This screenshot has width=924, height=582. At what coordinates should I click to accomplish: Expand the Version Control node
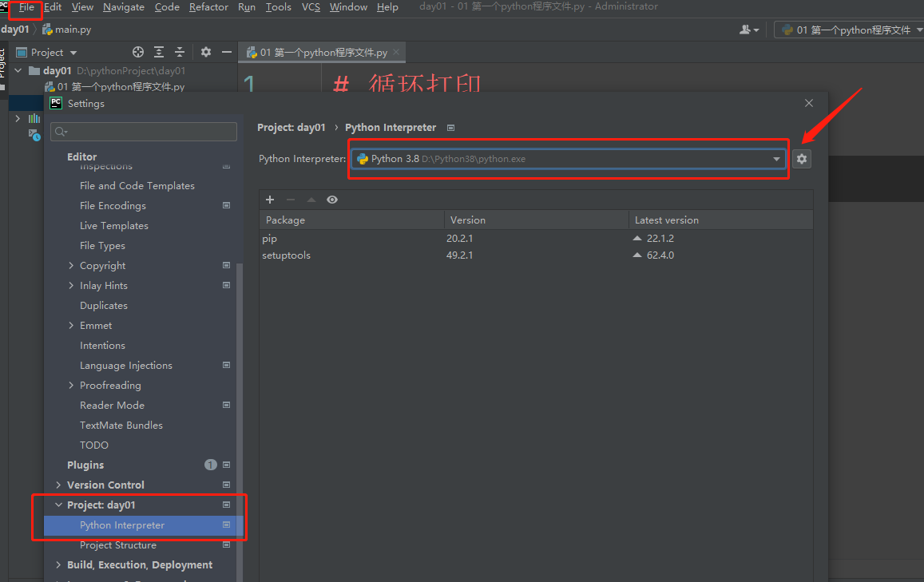58,485
